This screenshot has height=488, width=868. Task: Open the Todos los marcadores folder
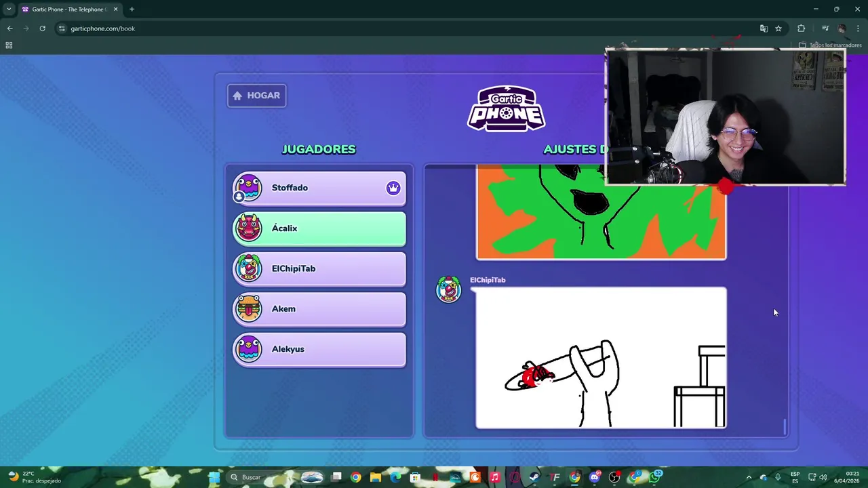[830, 45]
